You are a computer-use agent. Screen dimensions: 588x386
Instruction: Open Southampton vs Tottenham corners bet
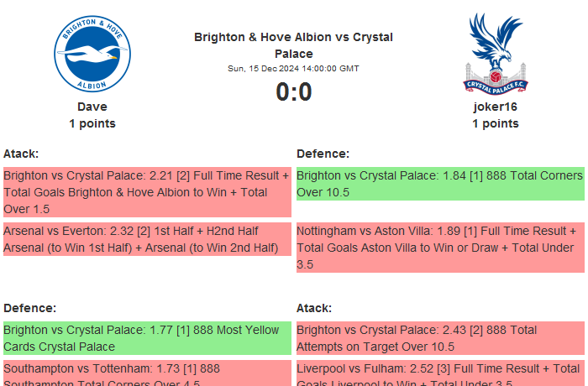coord(147,373)
